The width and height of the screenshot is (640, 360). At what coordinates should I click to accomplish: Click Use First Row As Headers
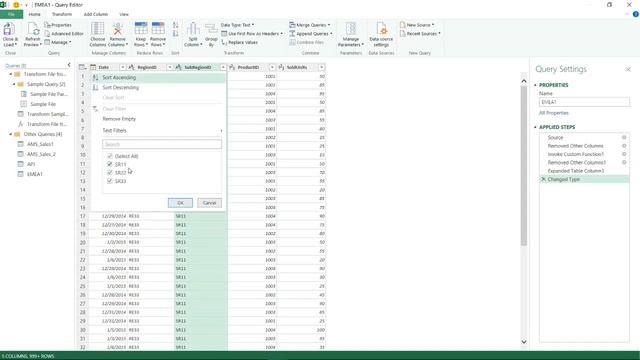pyautogui.click(x=252, y=33)
